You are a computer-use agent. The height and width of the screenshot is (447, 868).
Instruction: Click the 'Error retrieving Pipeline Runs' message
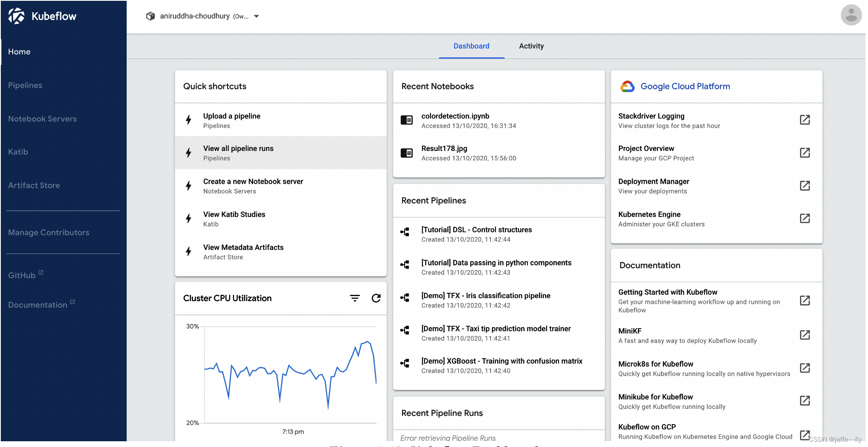click(448, 438)
